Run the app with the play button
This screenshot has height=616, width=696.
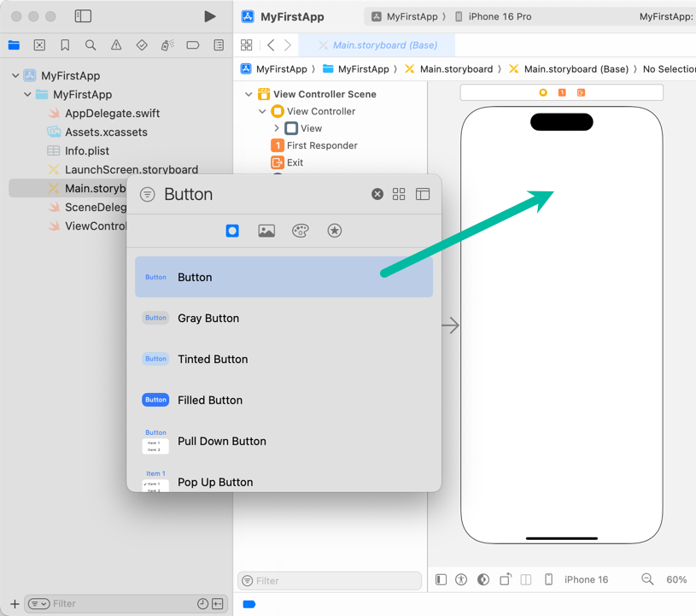(x=210, y=16)
